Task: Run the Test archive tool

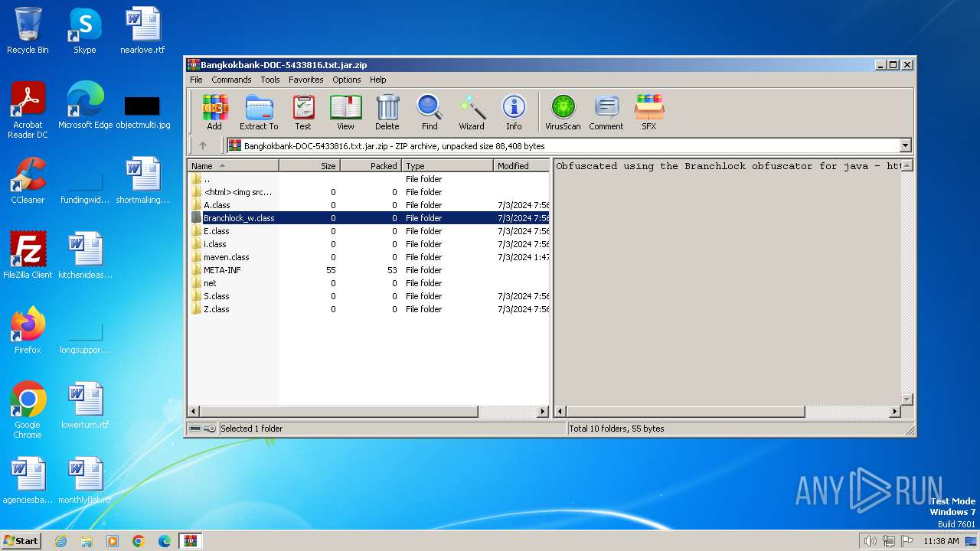Action: tap(303, 112)
